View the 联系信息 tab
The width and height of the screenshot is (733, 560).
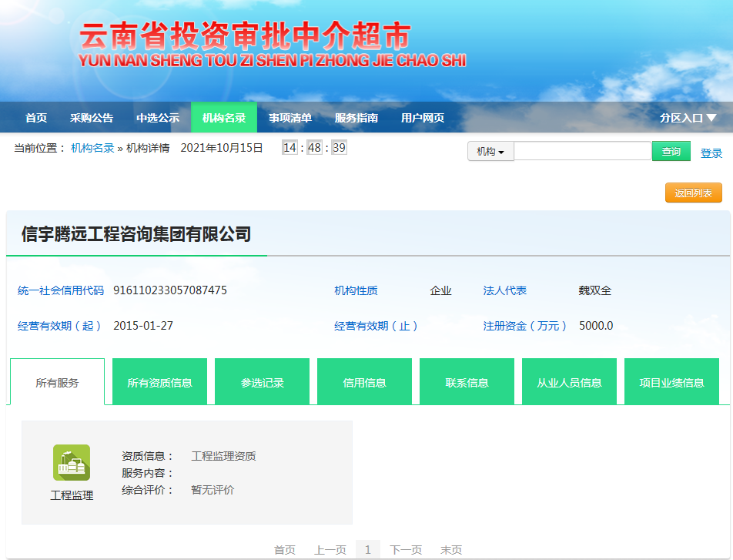click(x=467, y=381)
